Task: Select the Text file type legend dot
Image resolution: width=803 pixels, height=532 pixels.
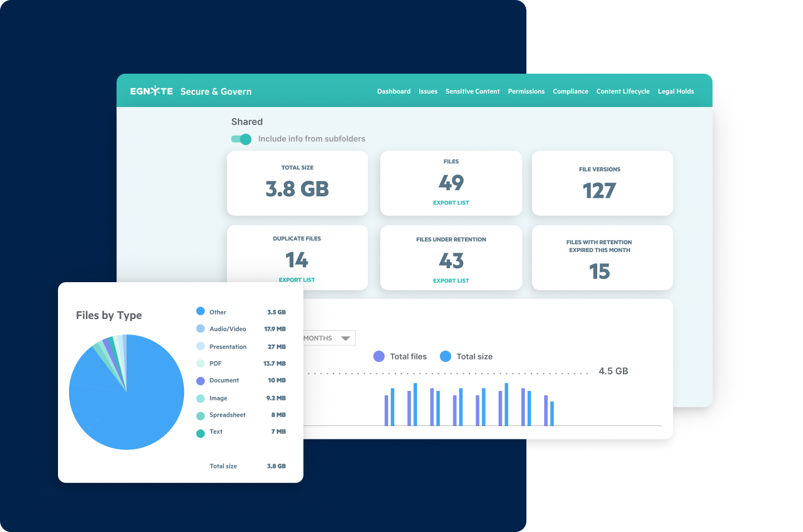Action: pos(200,432)
